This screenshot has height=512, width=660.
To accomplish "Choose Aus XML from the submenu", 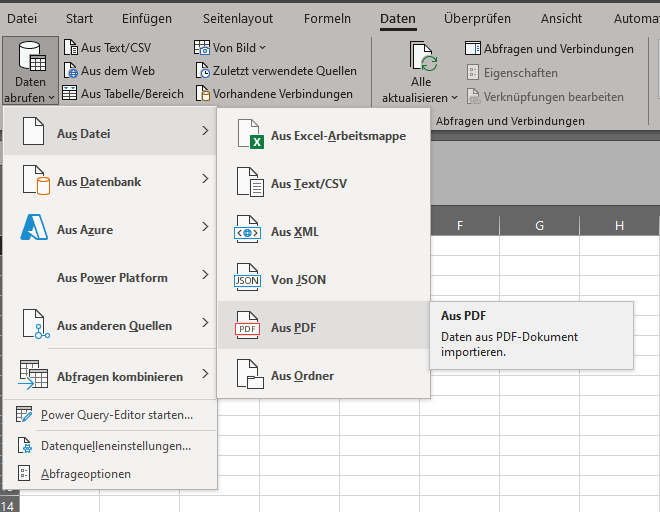I will pyautogui.click(x=324, y=230).
